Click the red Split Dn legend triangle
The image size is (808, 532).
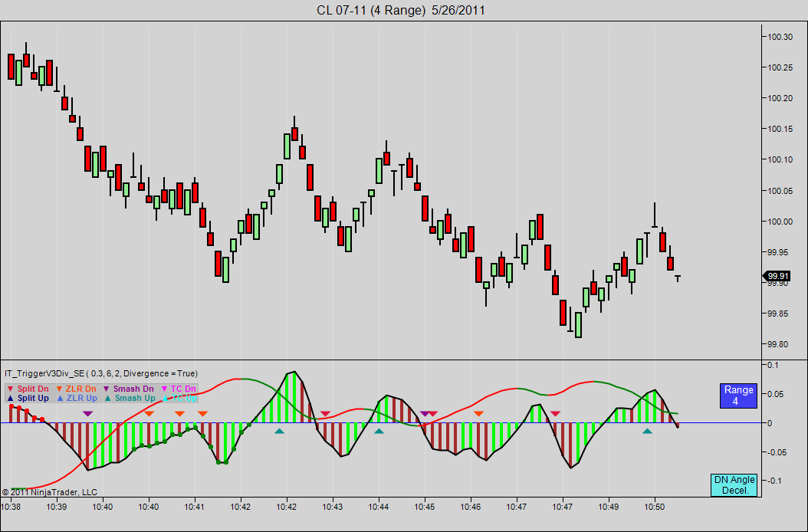11,389
